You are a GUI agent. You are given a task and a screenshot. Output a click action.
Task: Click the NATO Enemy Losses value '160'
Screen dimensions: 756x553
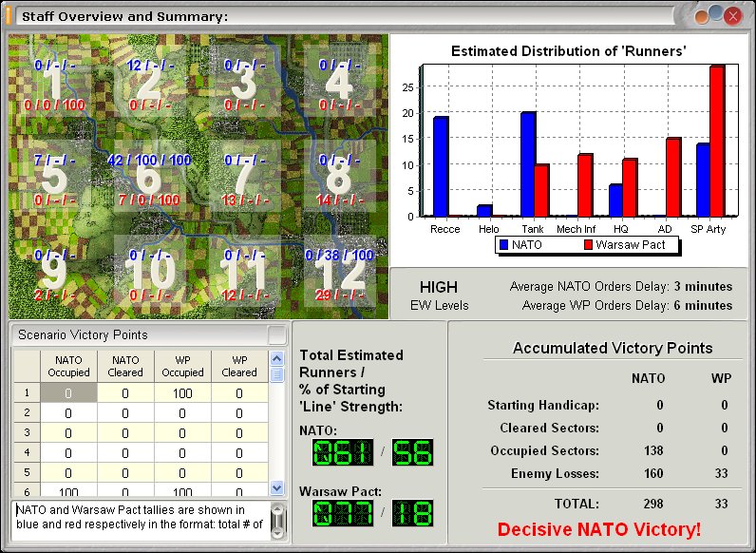(x=653, y=473)
